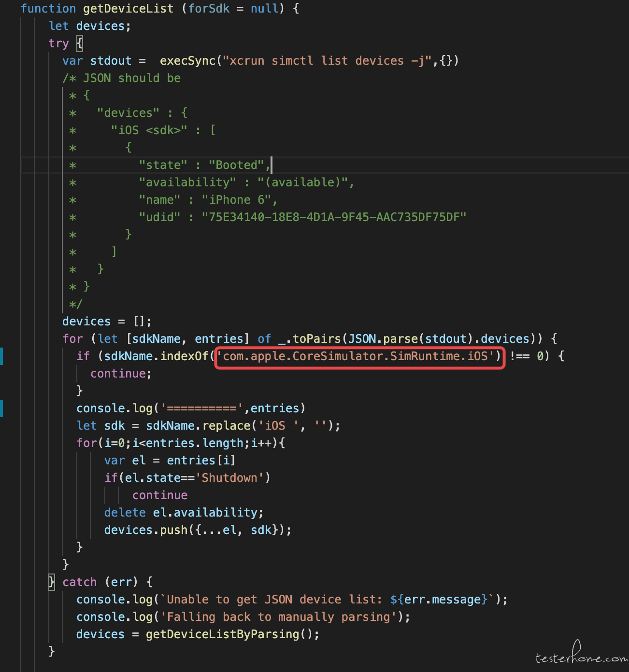
Task: Click the 'devices = [];' assignment
Action: click(x=107, y=322)
